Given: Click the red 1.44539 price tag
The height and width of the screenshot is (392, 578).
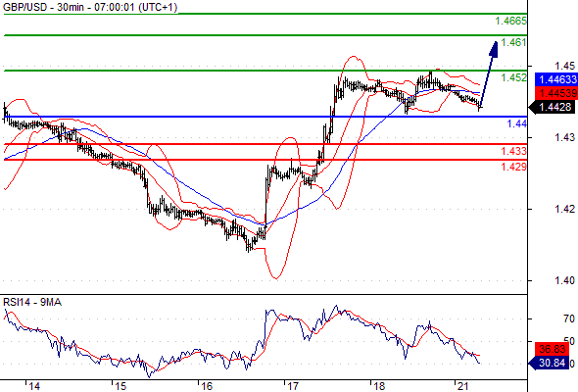Looking at the screenshot, I should coord(556,93).
